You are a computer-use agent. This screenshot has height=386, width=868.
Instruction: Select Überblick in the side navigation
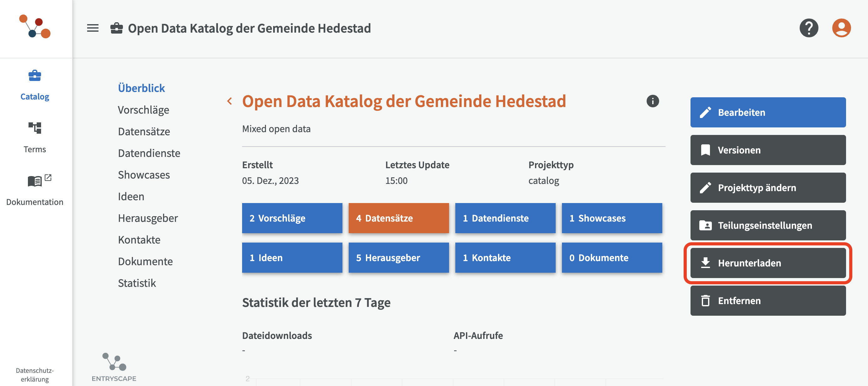coord(141,88)
